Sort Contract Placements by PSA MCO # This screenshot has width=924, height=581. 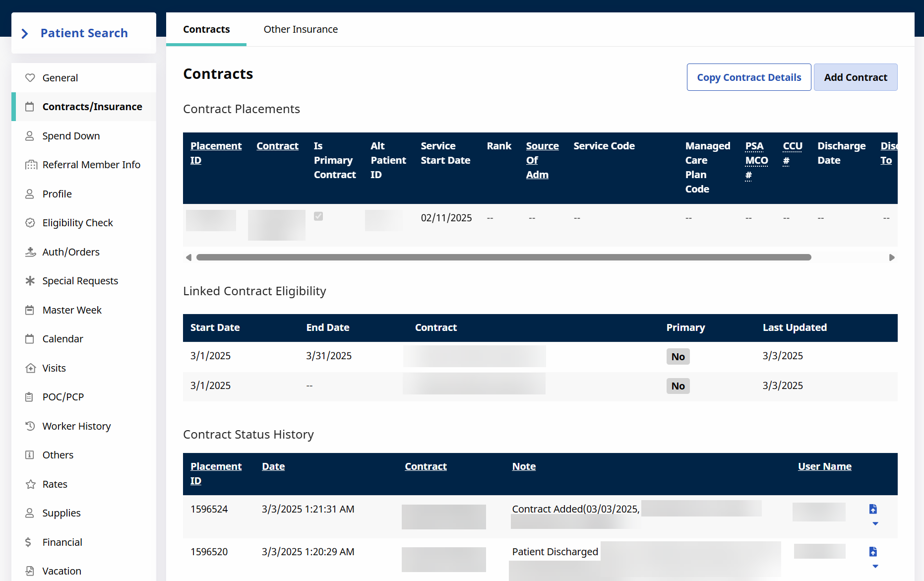756,160
